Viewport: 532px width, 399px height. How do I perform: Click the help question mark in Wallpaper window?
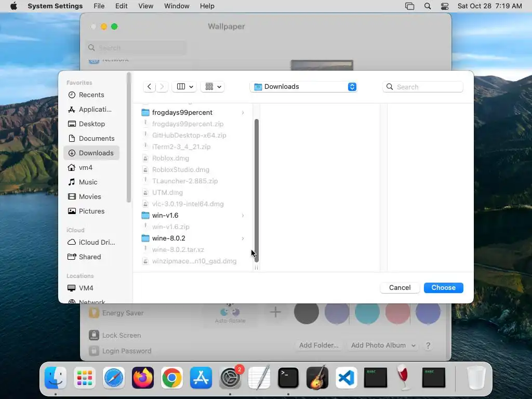click(428, 345)
